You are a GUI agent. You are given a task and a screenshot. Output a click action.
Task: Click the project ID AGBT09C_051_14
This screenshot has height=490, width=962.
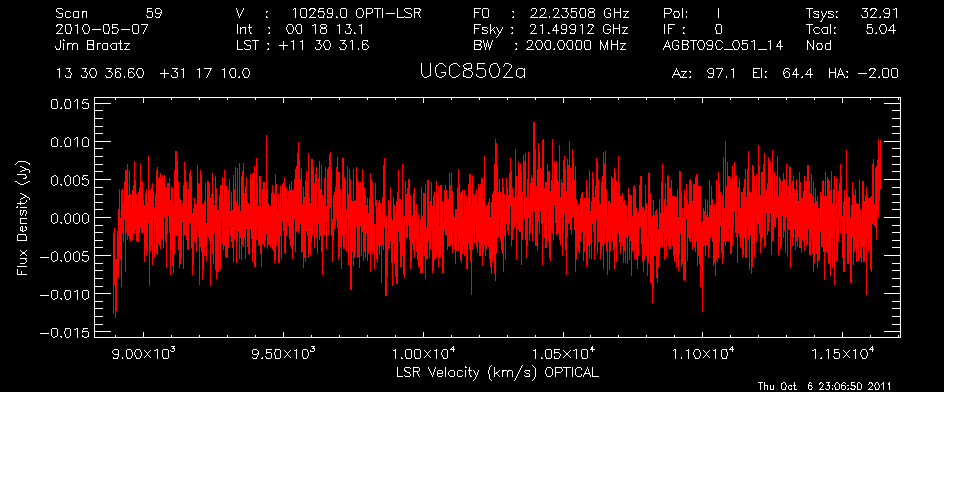[722, 45]
